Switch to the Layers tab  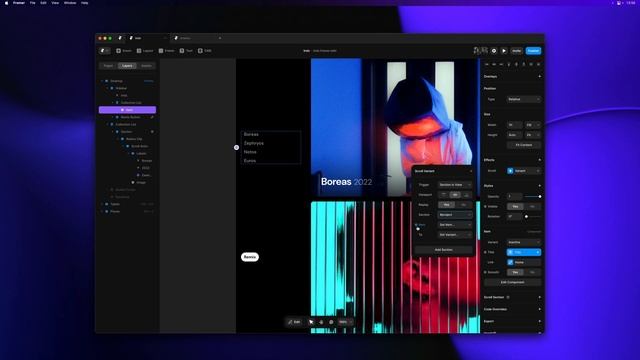127,66
